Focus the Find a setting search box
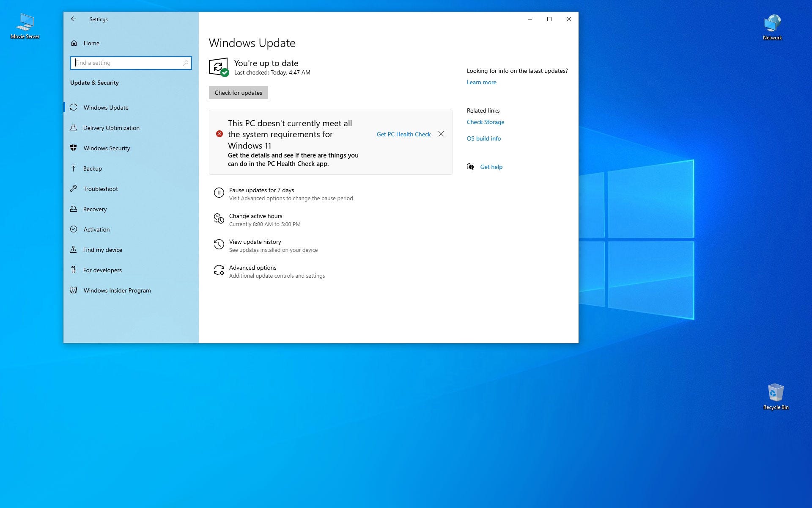This screenshot has width=812, height=508. click(x=131, y=63)
